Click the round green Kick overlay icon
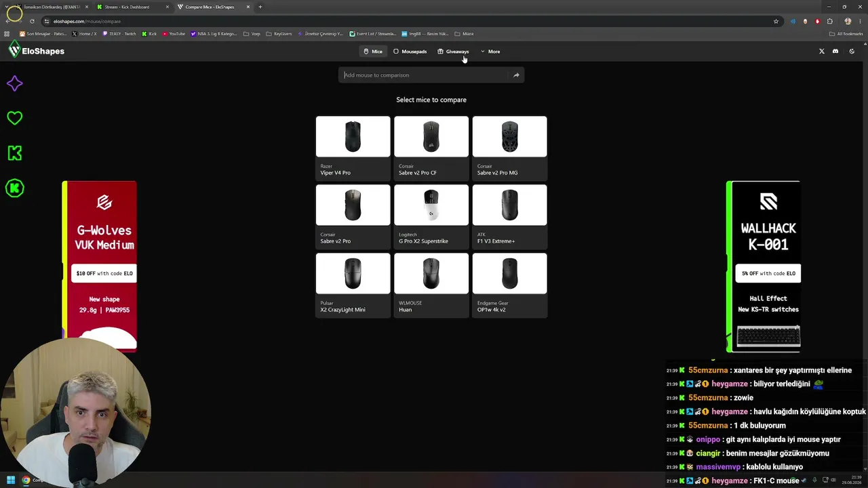This screenshot has height=488, width=868. click(14, 188)
